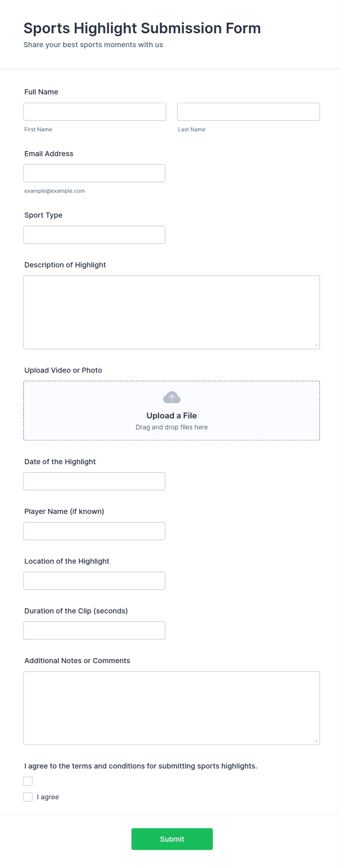Grab the Description textarea resize handle
The width and height of the screenshot is (340, 868).
point(316,345)
